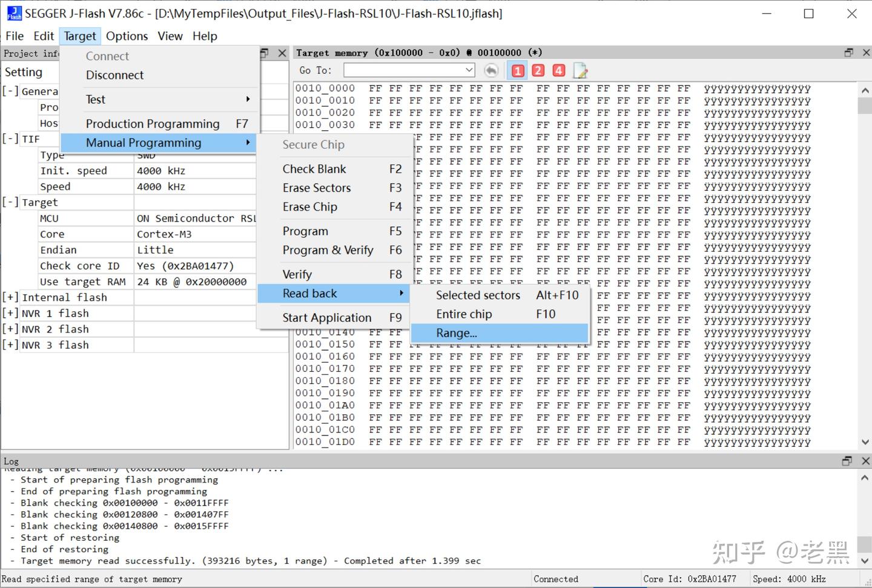This screenshot has height=588, width=872.
Task: Click the Endian value Little
Action: tap(155, 249)
